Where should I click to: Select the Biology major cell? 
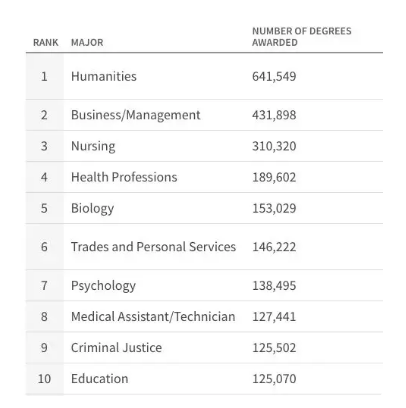pyautogui.click(x=92, y=209)
